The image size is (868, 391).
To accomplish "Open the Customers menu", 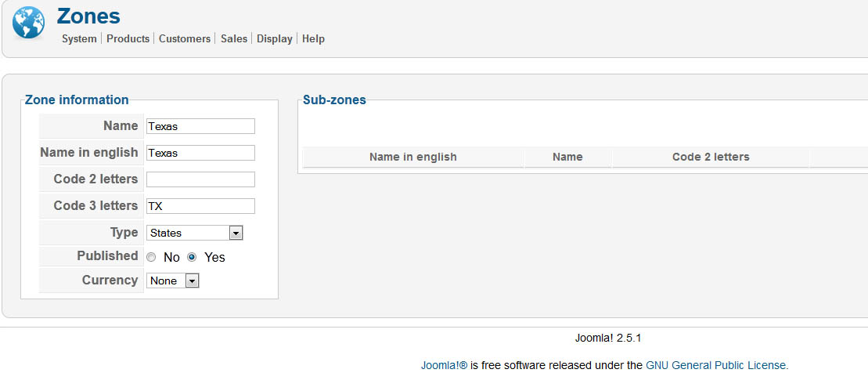I will click(185, 38).
